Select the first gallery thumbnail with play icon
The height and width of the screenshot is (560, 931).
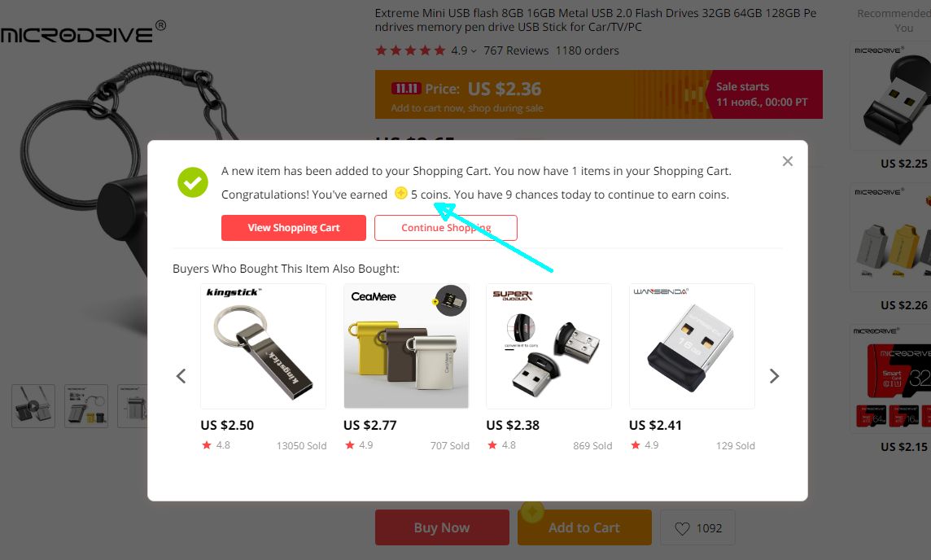[x=33, y=406]
